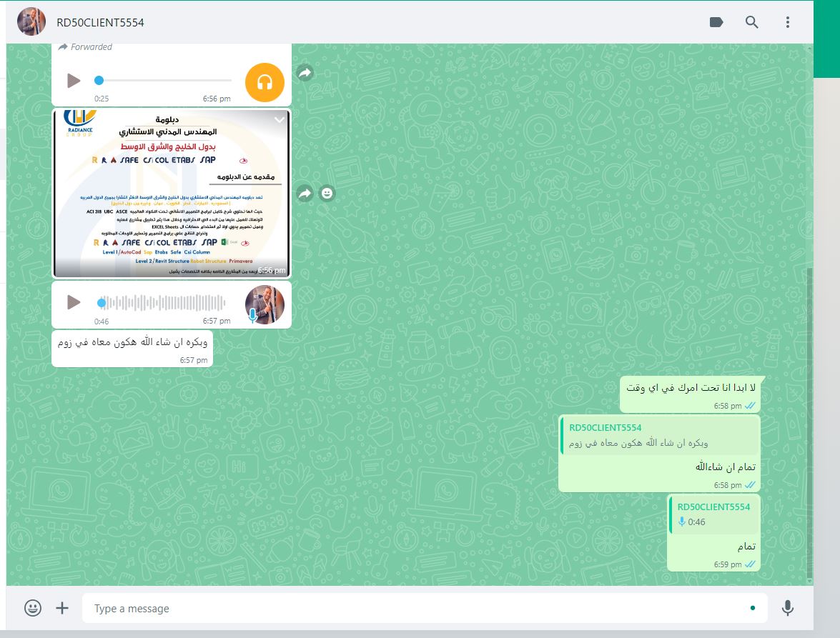Jump to quoted zoom message in reply
This screenshot has width=840, height=638.
660,435
